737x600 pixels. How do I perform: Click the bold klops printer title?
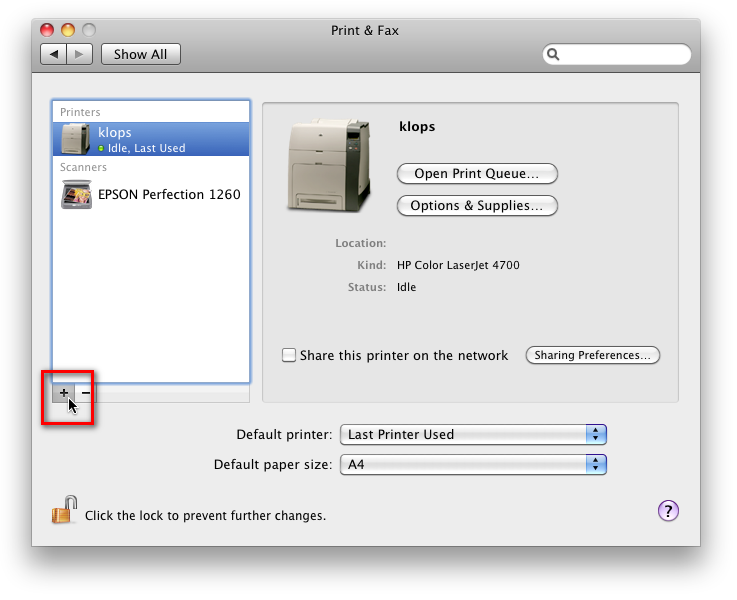(417, 126)
